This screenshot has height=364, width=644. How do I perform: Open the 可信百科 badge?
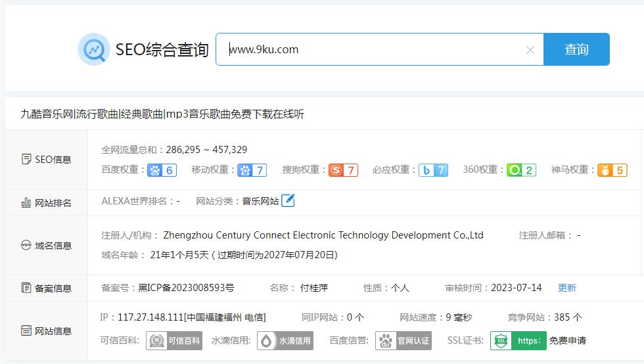click(x=174, y=340)
